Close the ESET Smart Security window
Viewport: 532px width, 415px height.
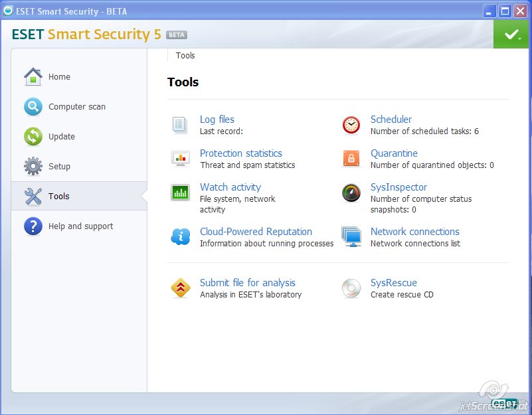pos(520,11)
